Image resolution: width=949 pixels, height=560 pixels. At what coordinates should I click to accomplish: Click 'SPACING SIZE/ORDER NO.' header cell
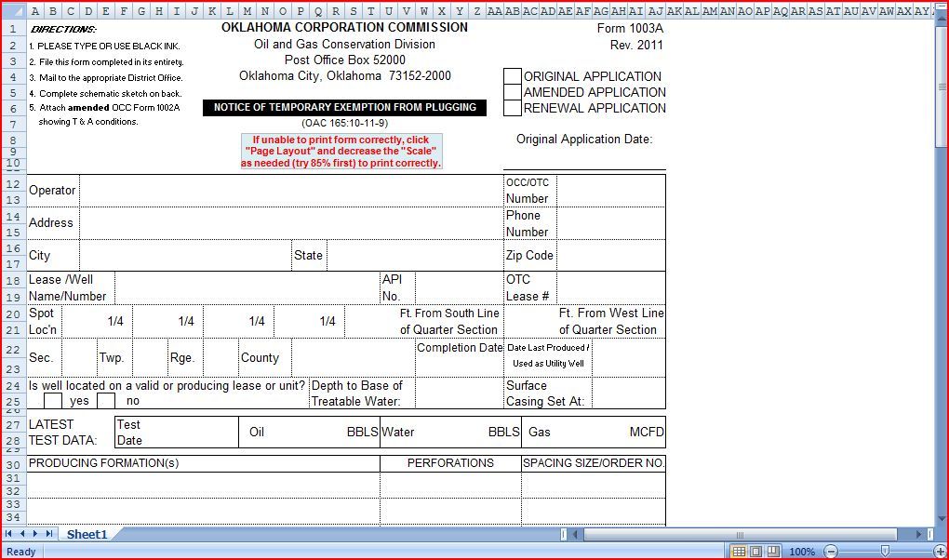tap(594, 463)
